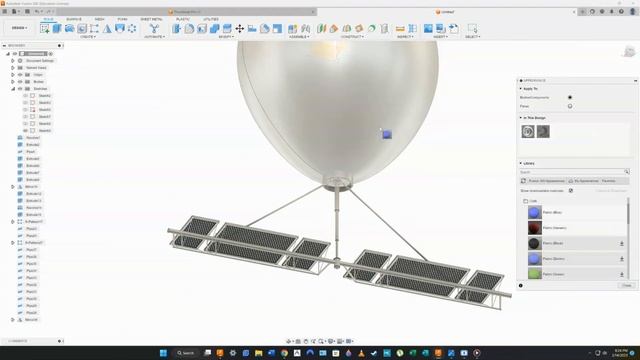Select the Measure tool
Image resolution: width=640 pixels, height=360 pixels.
tap(400, 28)
